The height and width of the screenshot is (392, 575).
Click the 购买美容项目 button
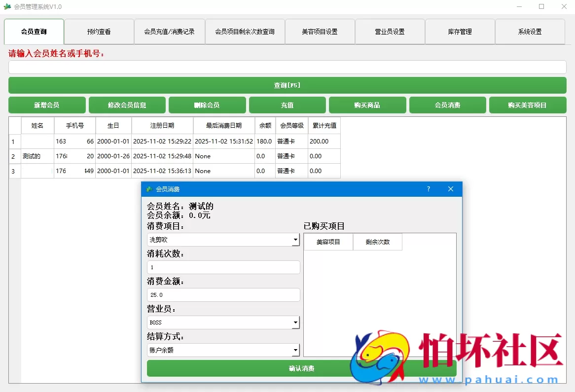528,105
